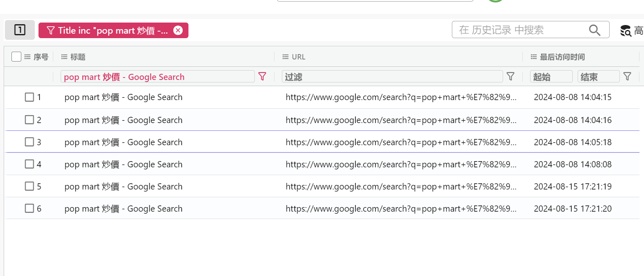644x276 pixels.
Task: Click the URL column filter funnel
Action: [x=510, y=76]
